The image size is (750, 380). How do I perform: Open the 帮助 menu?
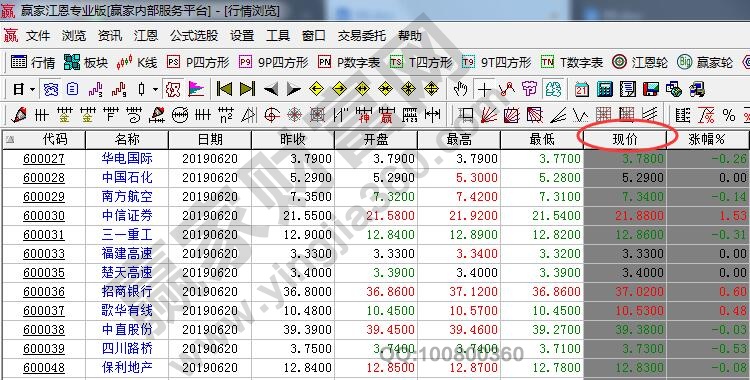(x=410, y=35)
